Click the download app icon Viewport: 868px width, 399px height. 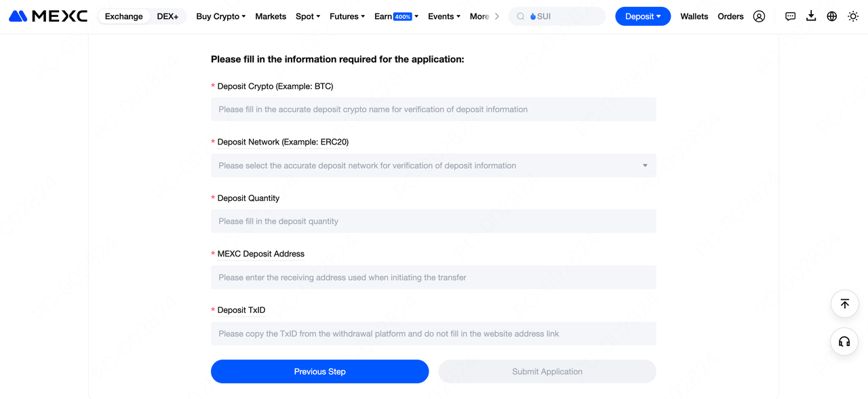(811, 16)
